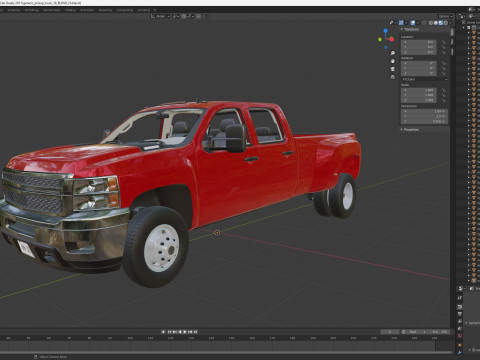Open the Options dropdown in the header
This screenshot has height=360, width=480.
tap(445, 16)
